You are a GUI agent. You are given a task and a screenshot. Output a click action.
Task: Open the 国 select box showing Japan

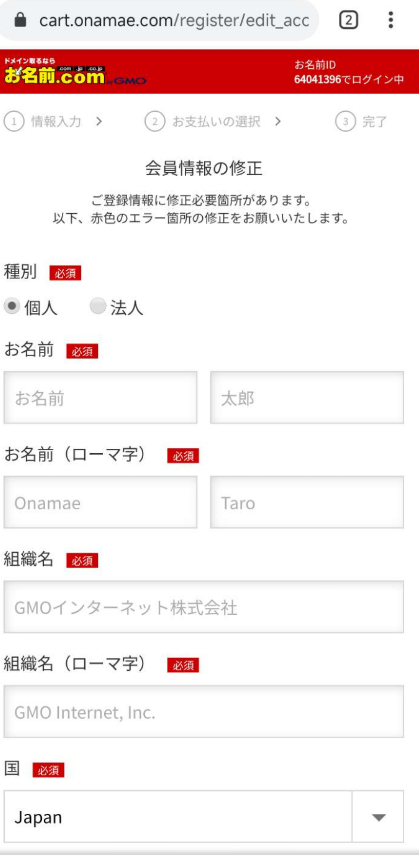coord(203,817)
